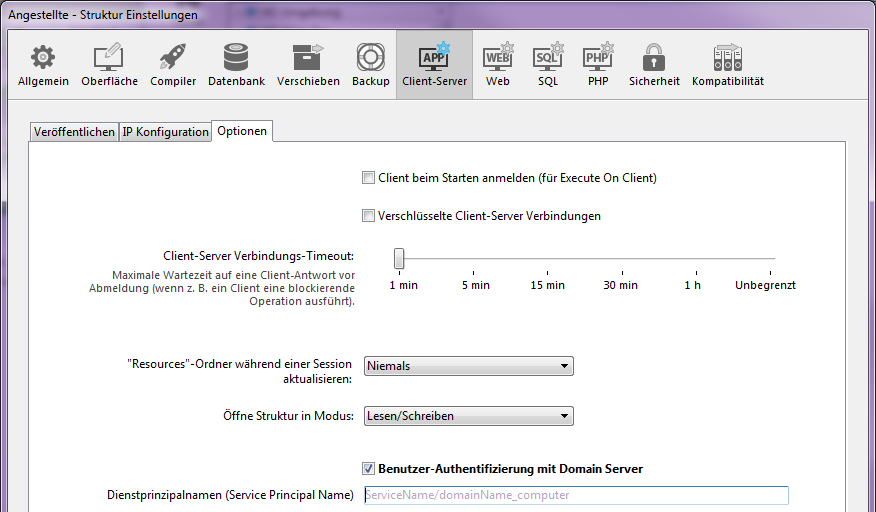
Task: Open the Web settings page
Action: [x=497, y=65]
